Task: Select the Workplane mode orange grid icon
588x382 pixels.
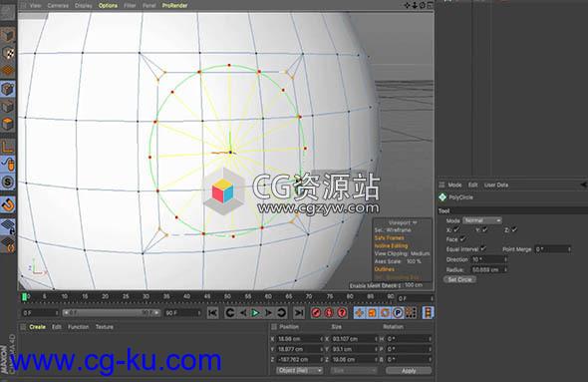Action: [8, 70]
